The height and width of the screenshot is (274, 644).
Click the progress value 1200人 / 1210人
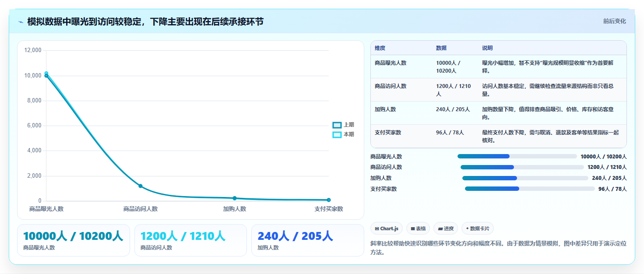607,167
